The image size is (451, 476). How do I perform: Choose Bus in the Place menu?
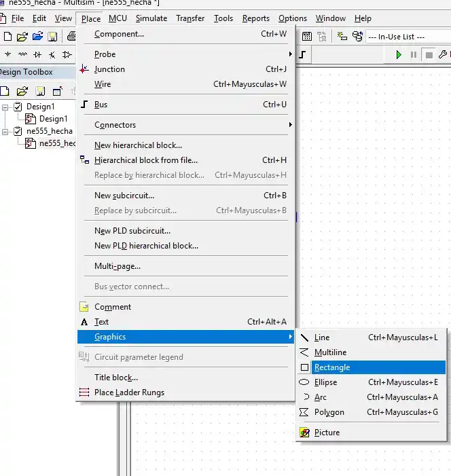point(185,105)
